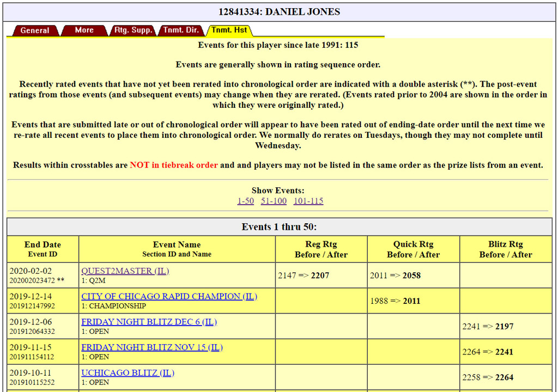Click blitz rating 2258 => 2264
The image size is (558, 392).
tap(488, 377)
